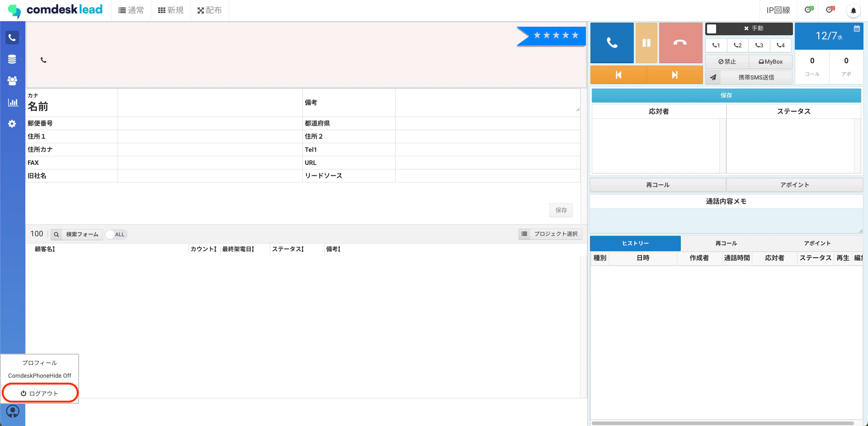The image size is (868, 426).
Task: Select phone line 1
Action: 716,45
